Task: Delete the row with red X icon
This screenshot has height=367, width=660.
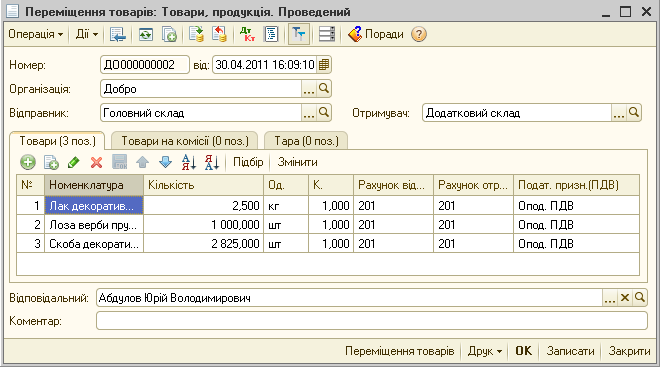Action: [x=96, y=162]
